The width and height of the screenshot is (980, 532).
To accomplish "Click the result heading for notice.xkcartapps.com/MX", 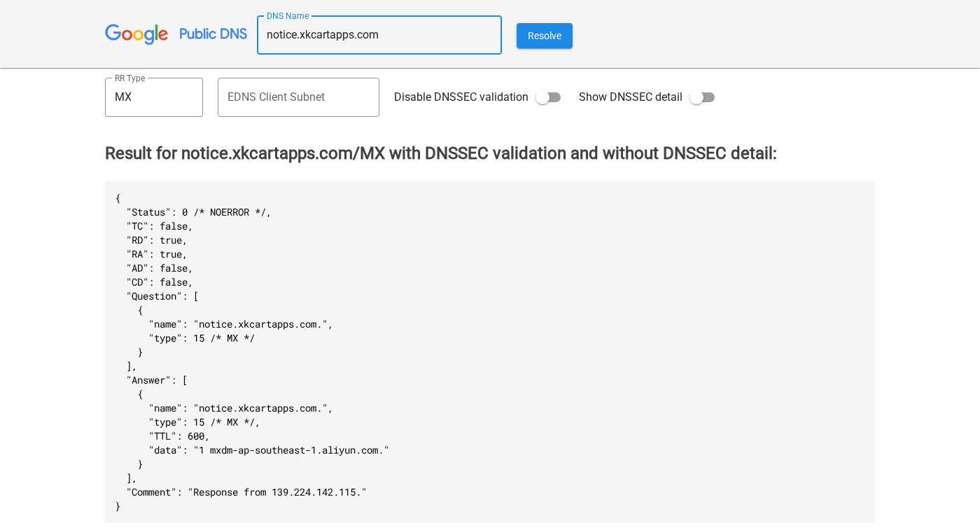I will [x=441, y=153].
